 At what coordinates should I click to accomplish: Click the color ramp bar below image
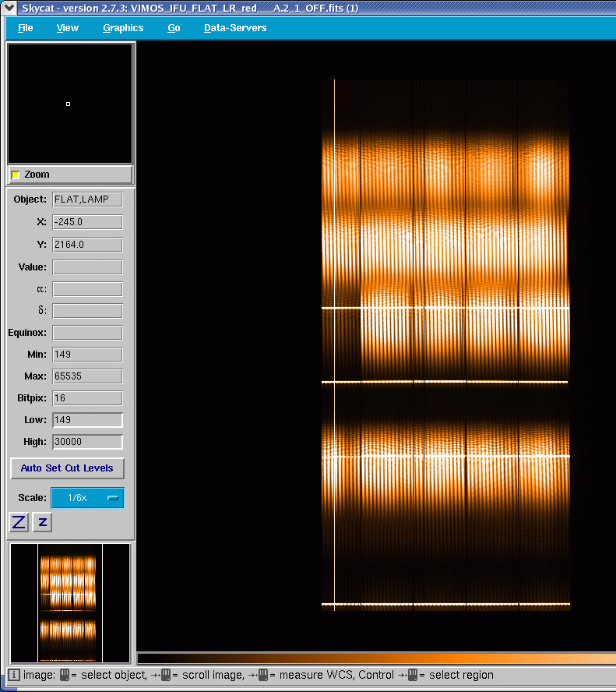coord(377,658)
